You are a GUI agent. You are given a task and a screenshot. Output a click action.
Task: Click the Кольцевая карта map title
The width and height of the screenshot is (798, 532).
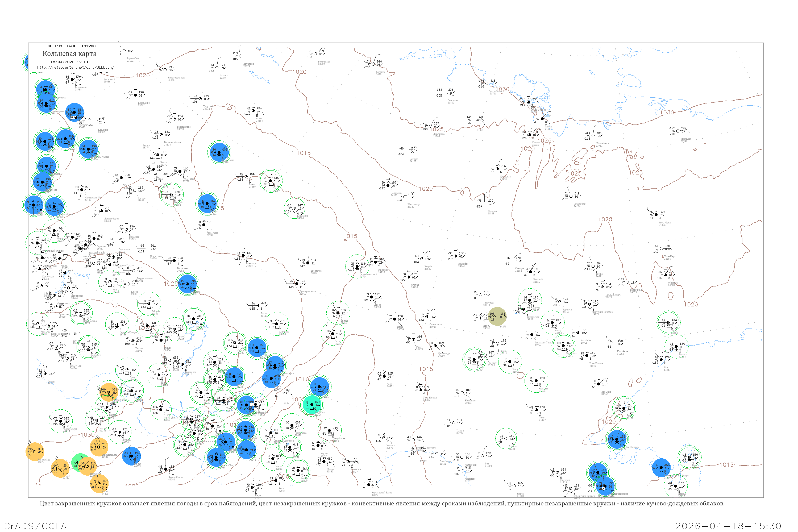69,54
